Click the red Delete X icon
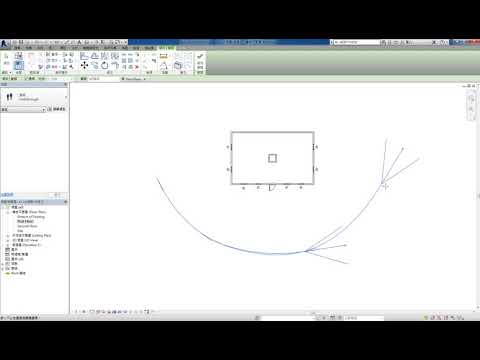 [x=137, y=67]
